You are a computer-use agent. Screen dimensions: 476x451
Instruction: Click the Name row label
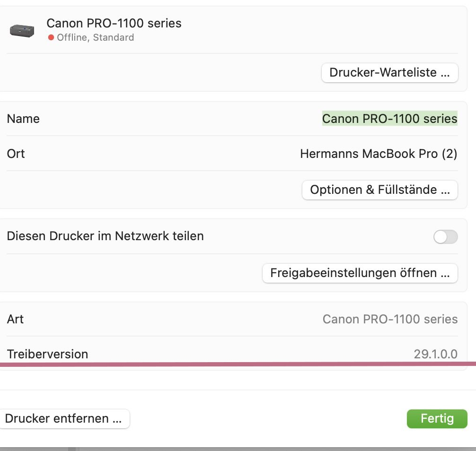click(x=23, y=119)
